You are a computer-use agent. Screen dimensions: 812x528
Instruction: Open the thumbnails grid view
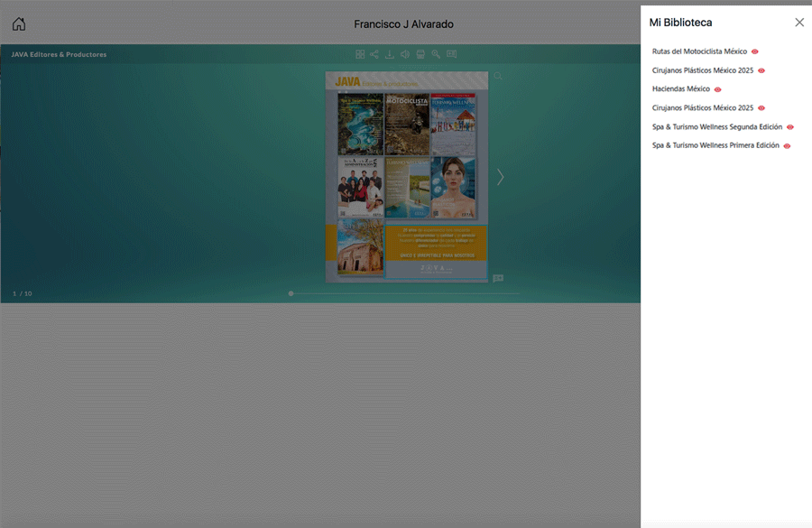[x=360, y=54]
